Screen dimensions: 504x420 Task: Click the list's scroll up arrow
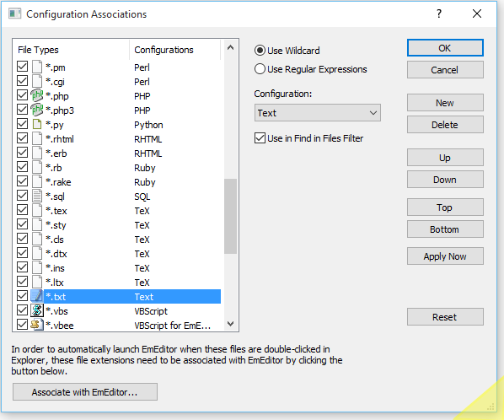tap(230, 48)
